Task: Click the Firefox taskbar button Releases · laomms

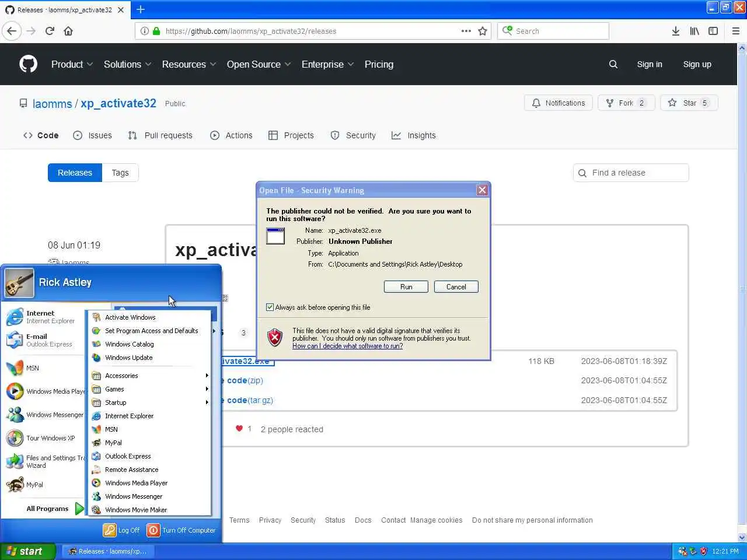Action: click(x=107, y=551)
